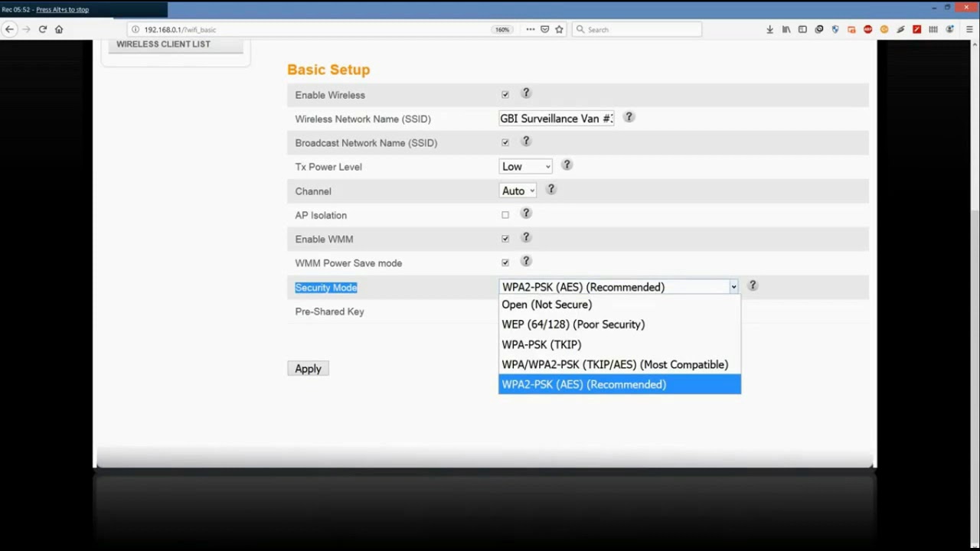980x551 pixels.
Task: Click help icon for Broadcast Network Name
Action: 526,142
